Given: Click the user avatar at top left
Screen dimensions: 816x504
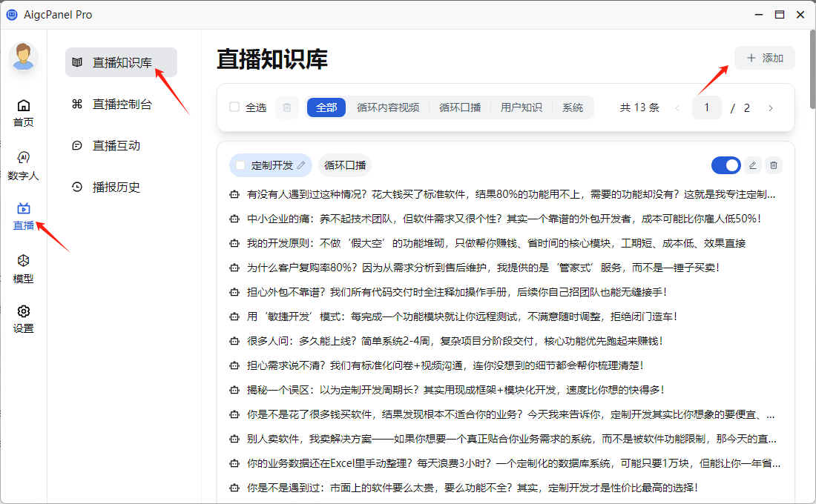Looking at the screenshot, I should click(x=24, y=57).
